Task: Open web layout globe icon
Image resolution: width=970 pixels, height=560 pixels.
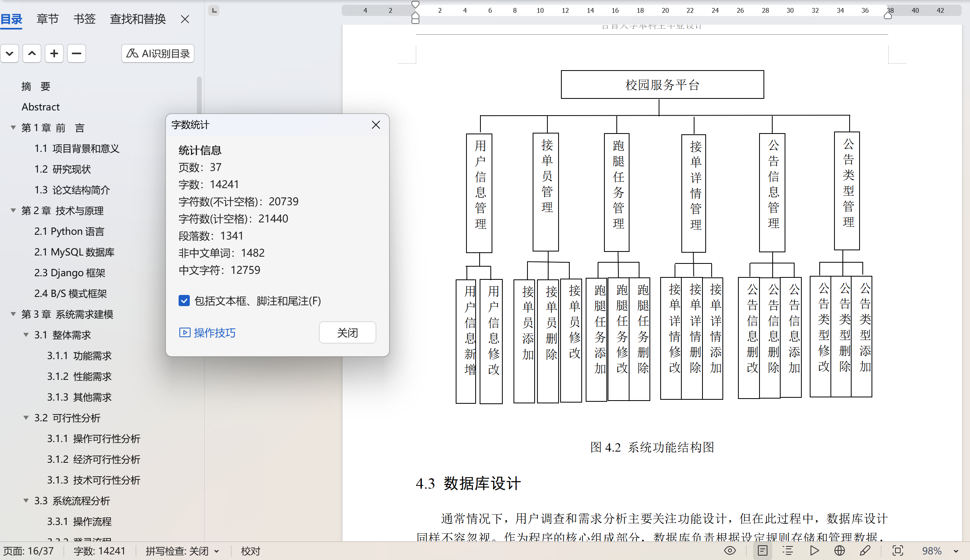Action: (x=840, y=551)
